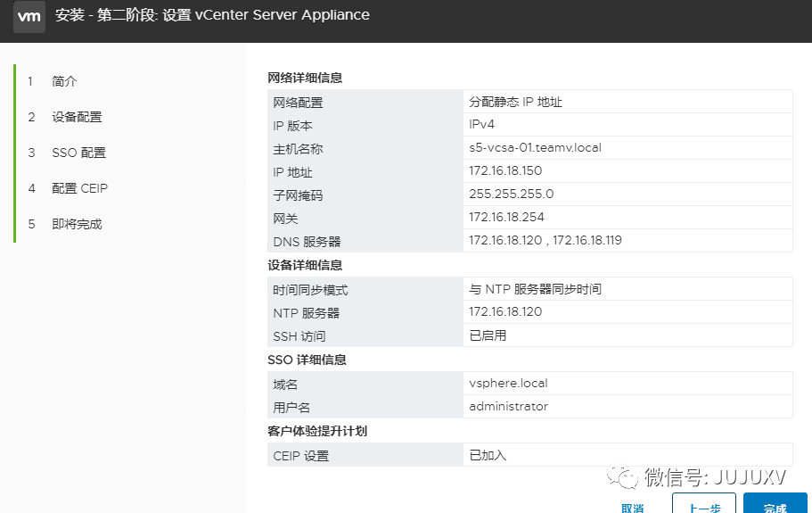Screen dimensions: 812x513
Task: Select the gateway value 172.16.18.254
Action: pyautogui.click(x=506, y=217)
